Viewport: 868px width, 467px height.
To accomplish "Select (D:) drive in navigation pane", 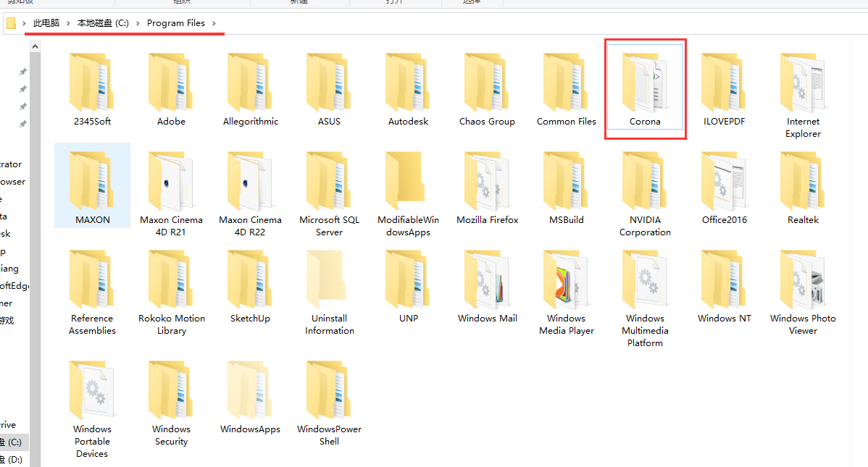I will pyautogui.click(x=14, y=459).
